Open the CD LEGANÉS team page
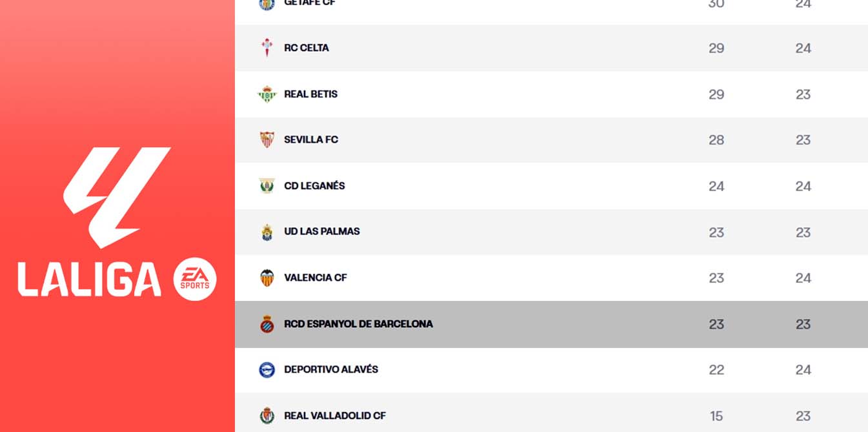 click(314, 186)
